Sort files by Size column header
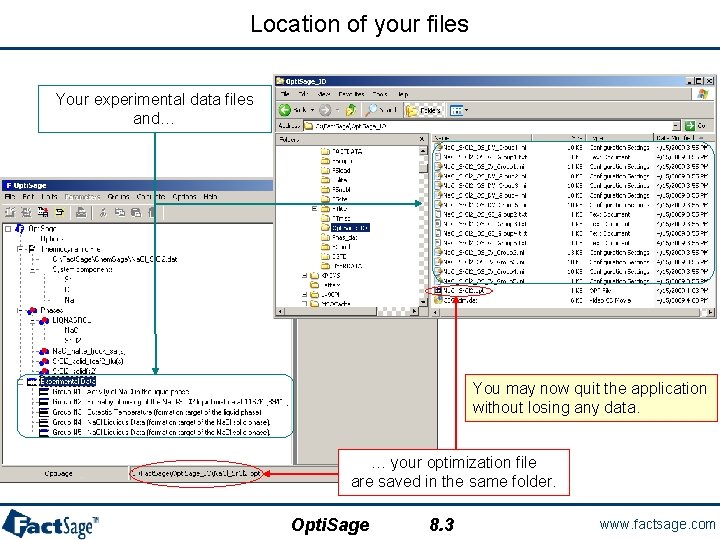Viewport: 720px width, 540px height. [x=559, y=137]
